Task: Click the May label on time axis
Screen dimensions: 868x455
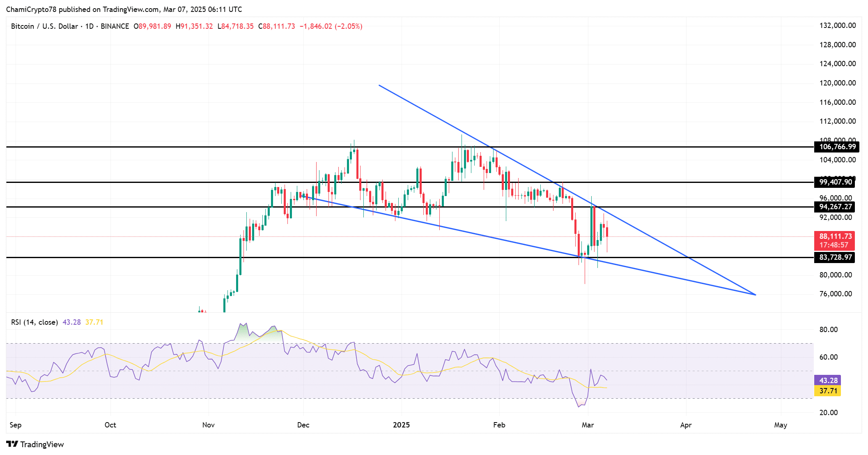Action: coord(781,425)
